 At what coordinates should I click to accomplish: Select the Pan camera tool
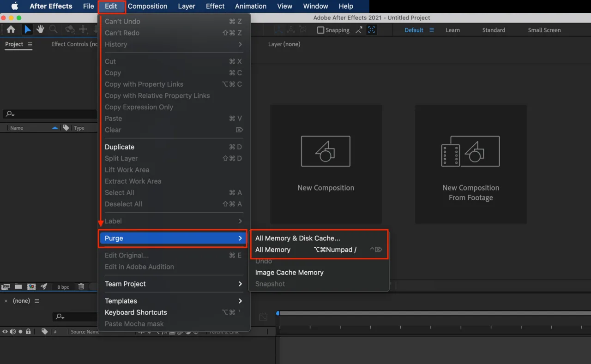click(83, 30)
